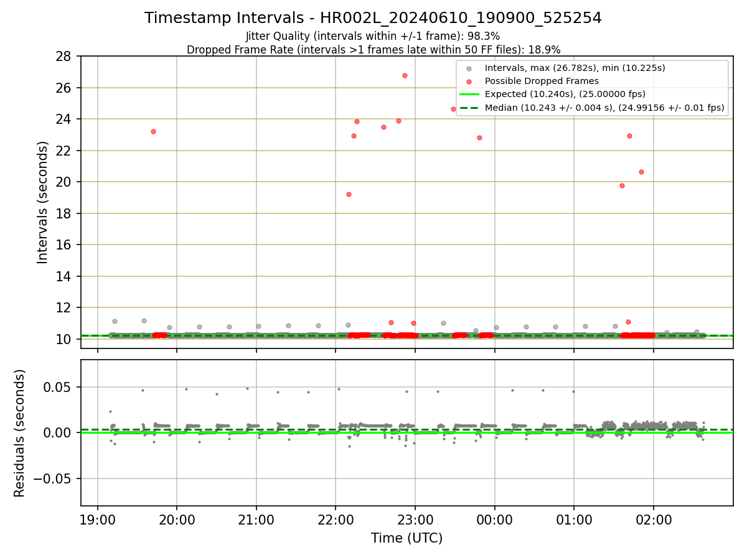This screenshot has height=560, width=747.
Task: Click the red point at 20.6 seconds before 02:00
Action: point(641,172)
